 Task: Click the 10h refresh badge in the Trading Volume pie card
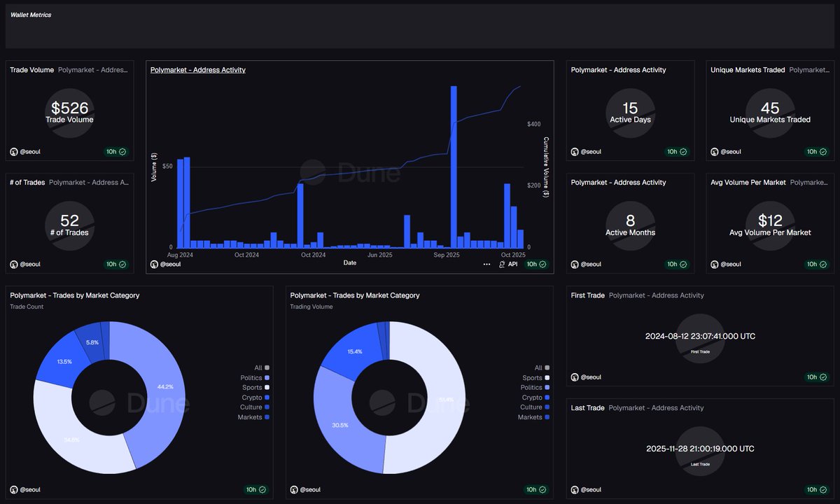(537, 489)
